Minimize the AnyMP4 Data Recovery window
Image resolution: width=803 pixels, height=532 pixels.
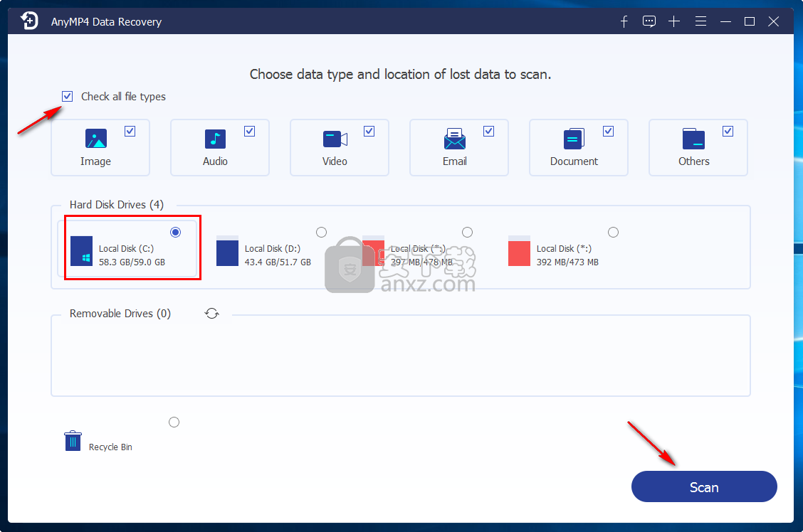tap(725, 21)
